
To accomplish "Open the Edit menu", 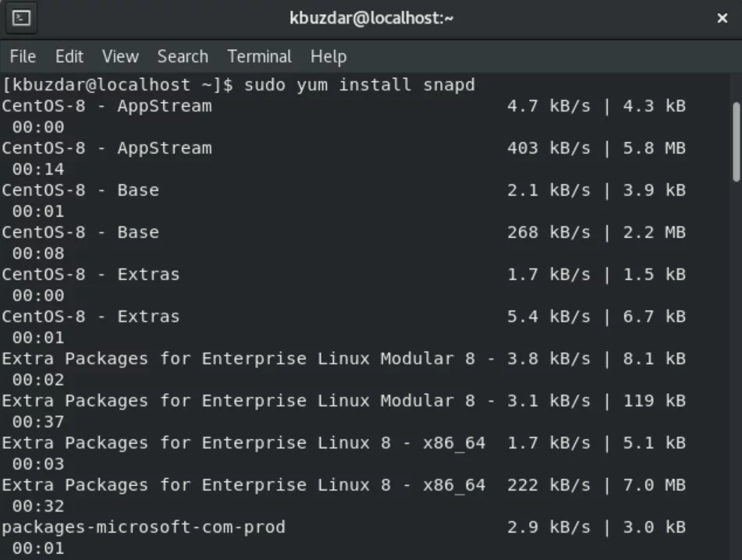I will click(69, 57).
